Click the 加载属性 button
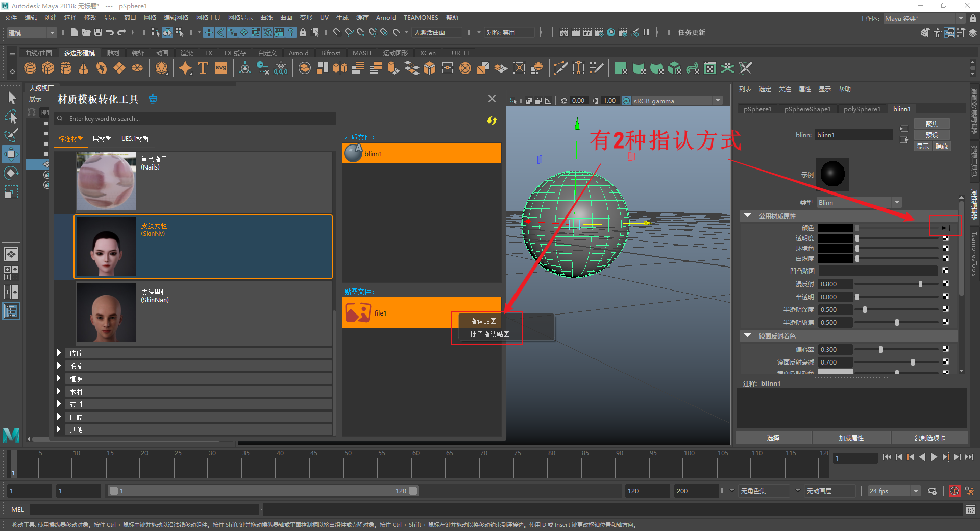The image size is (980, 531). 851,438
